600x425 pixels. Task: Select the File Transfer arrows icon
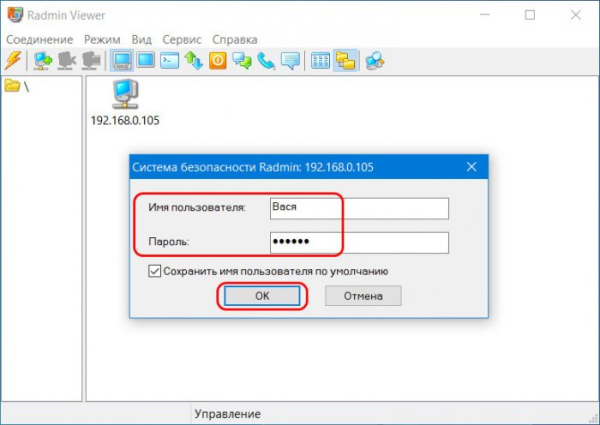[193, 61]
